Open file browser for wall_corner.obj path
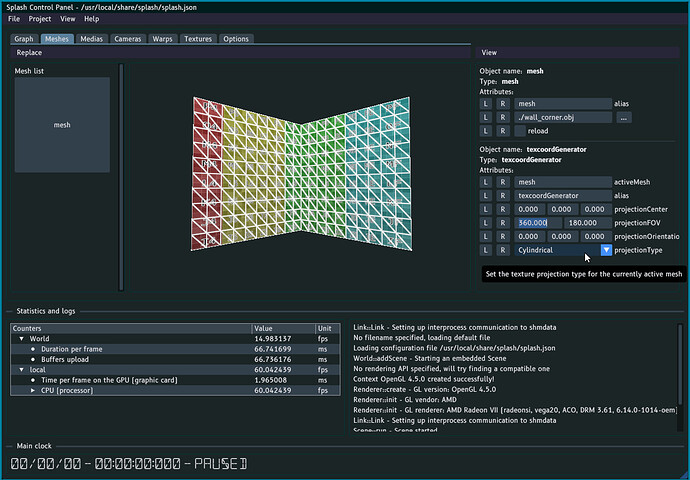Viewport: 690px width, 480px height. (623, 117)
